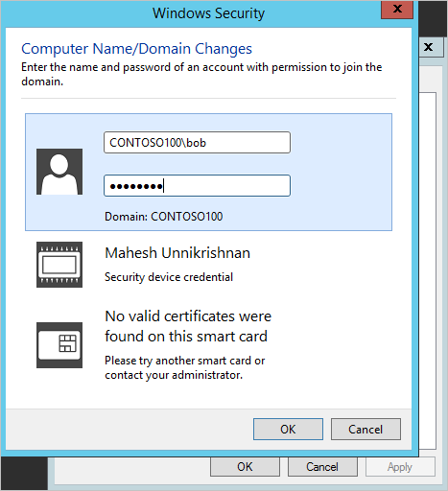
Task: Click the 'Security device credential' subtitle
Action: pos(169,277)
